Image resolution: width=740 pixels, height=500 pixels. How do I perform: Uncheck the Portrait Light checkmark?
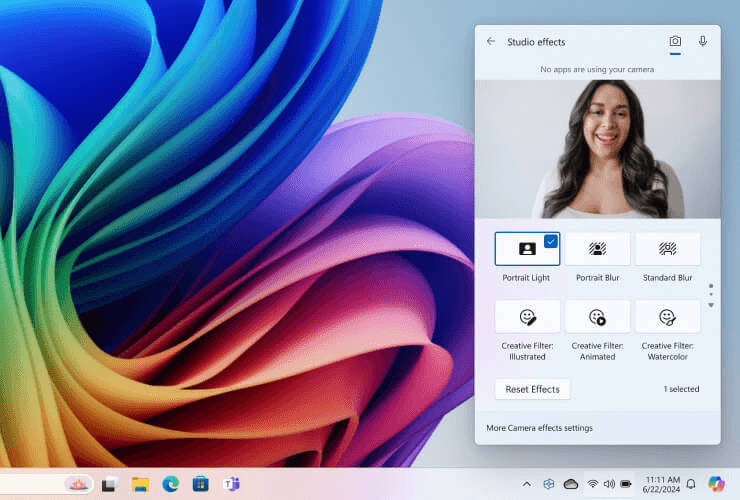coord(551,241)
